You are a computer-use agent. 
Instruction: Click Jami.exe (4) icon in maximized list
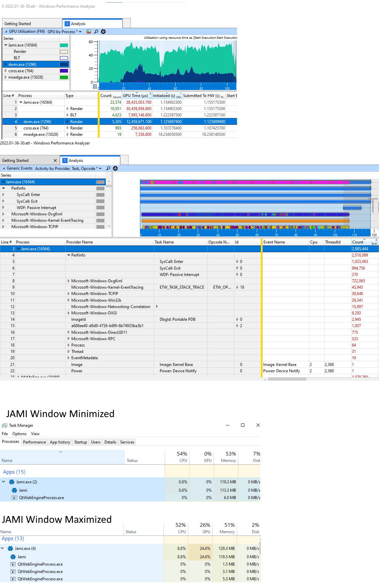coord(10,549)
